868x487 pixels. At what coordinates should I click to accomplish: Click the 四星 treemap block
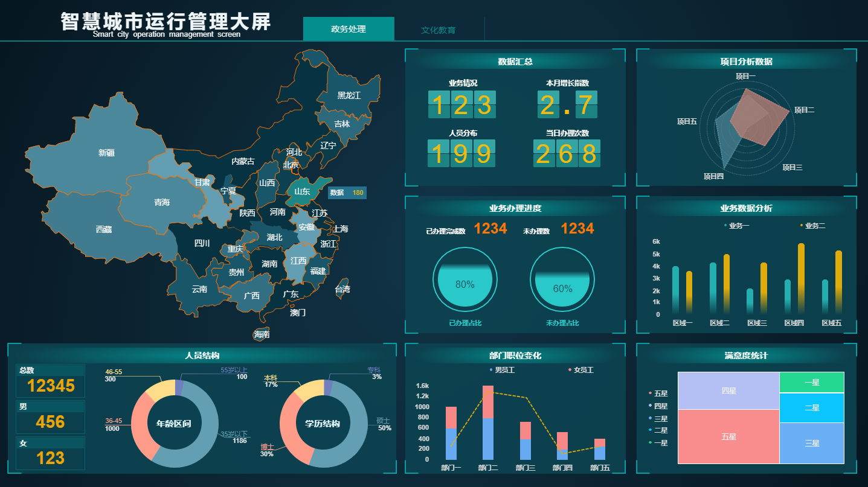[x=728, y=390]
